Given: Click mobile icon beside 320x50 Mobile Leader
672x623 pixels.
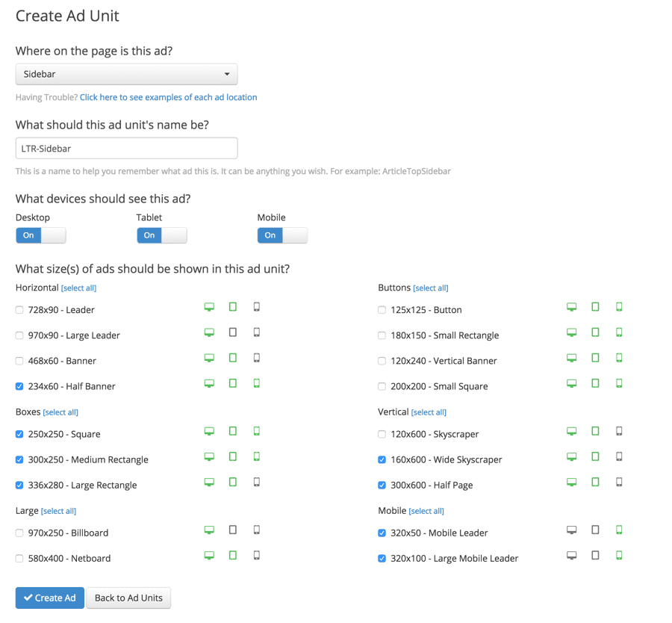Looking at the screenshot, I should point(619,530).
